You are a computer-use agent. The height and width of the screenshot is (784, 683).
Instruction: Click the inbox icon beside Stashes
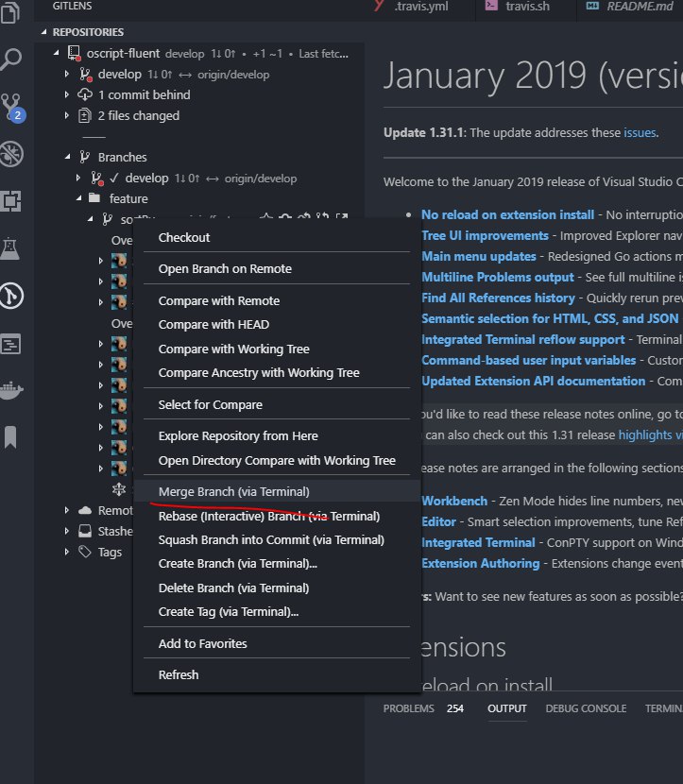coord(85,531)
